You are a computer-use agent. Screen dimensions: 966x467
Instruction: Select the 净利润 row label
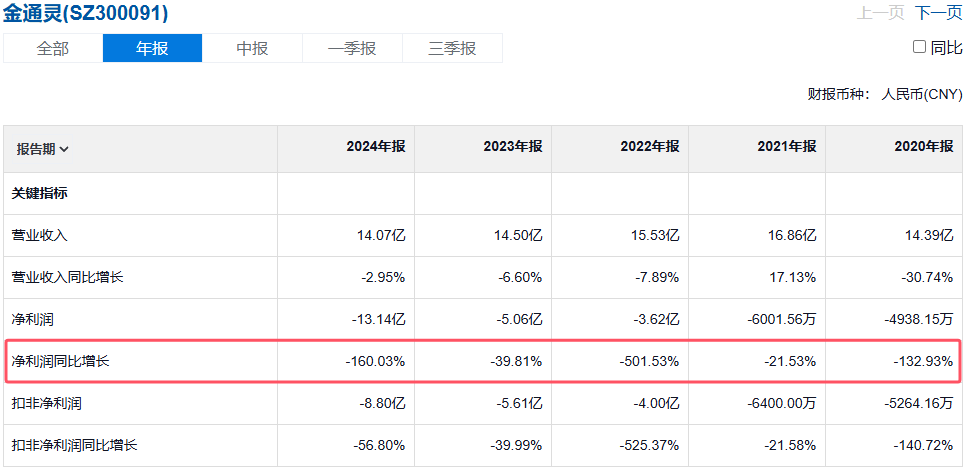[33, 319]
